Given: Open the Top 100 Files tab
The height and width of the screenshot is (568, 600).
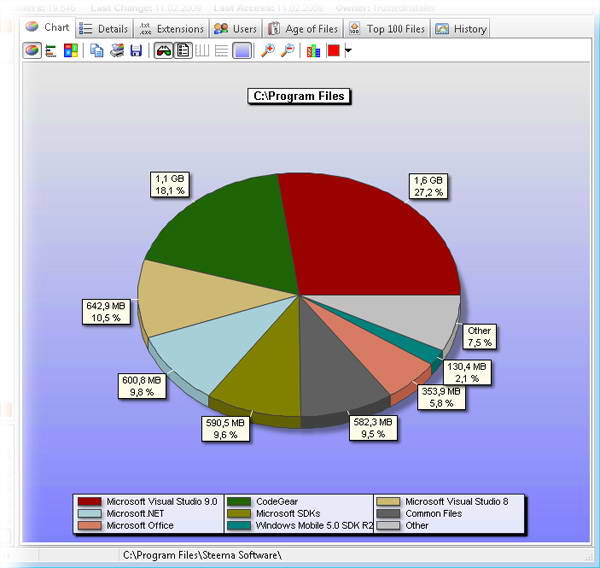Looking at the screenshot, I should click(387, 29).
